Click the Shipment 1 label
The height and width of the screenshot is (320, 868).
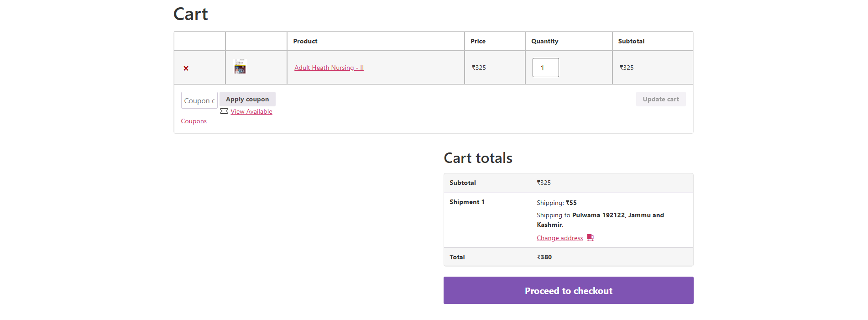[x=467, y=202]
